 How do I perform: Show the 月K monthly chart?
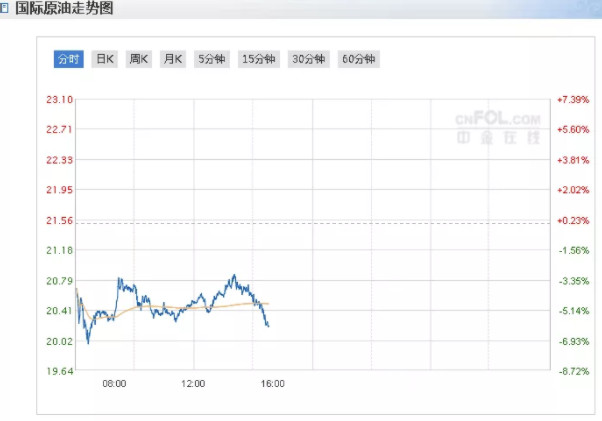[173, 59]
